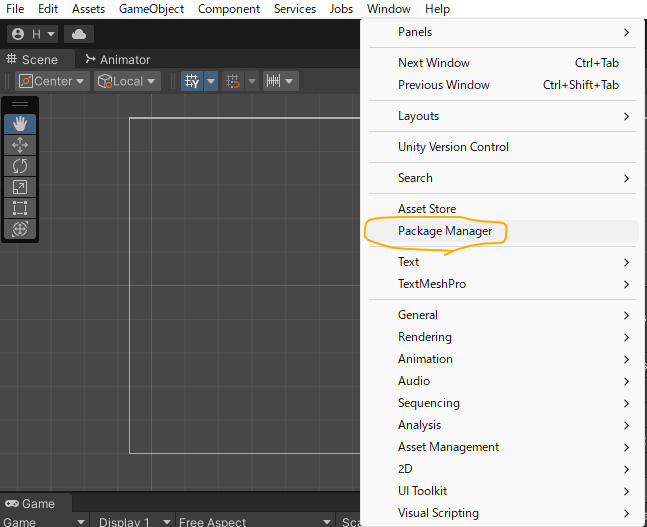Screen dimensions: 647x527
Task: Open the Help menu
Action: 437,9
